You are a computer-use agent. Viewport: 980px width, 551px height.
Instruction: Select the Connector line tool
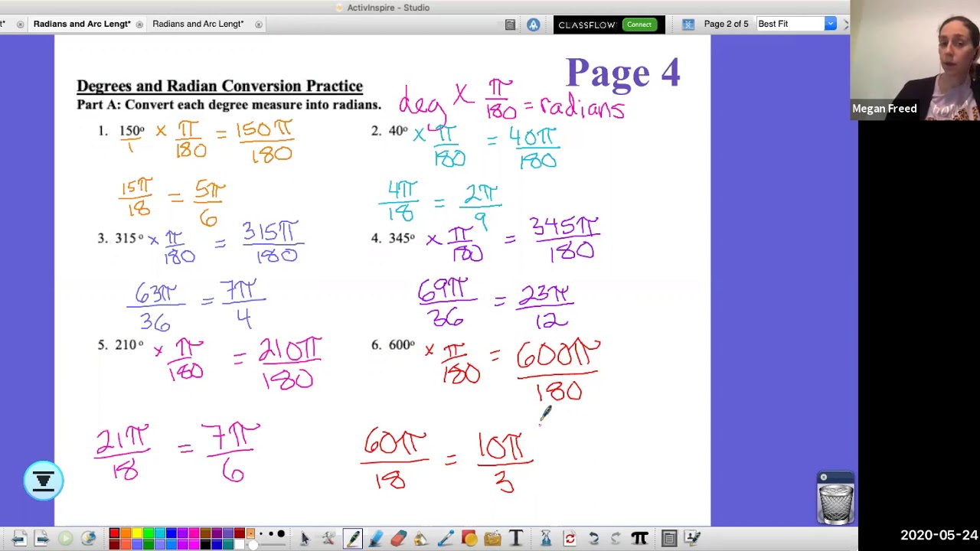(x=445, y=539)
